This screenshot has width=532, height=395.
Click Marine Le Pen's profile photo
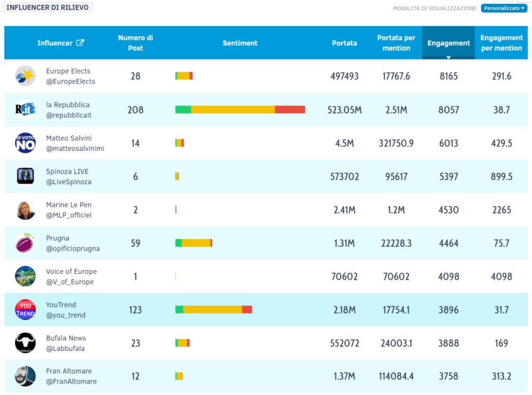click(x=25, y=210)
